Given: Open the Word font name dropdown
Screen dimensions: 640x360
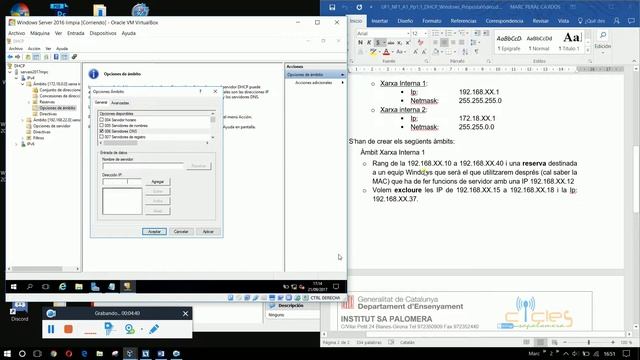Looking at the screenshot, I should (408, 33).
